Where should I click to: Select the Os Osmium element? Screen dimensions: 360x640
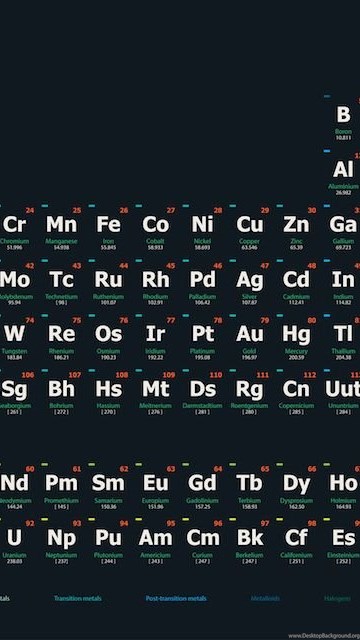(x=109, y=338)
